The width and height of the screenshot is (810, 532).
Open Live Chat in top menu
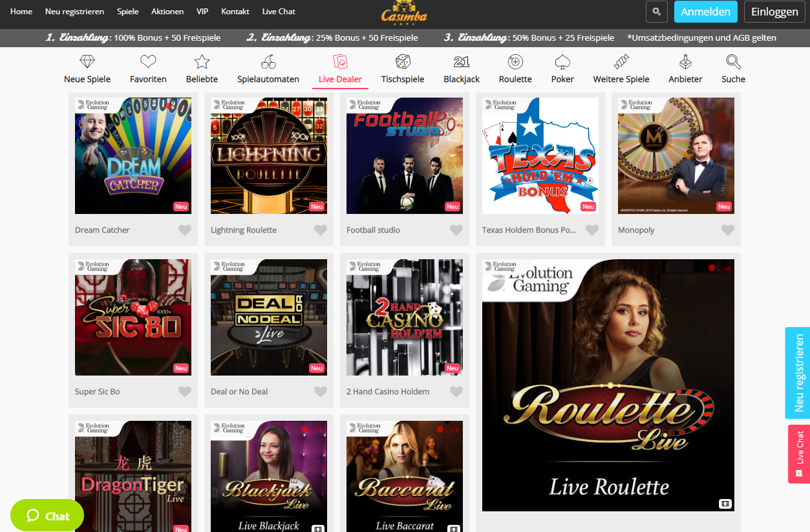pos(279,12)
